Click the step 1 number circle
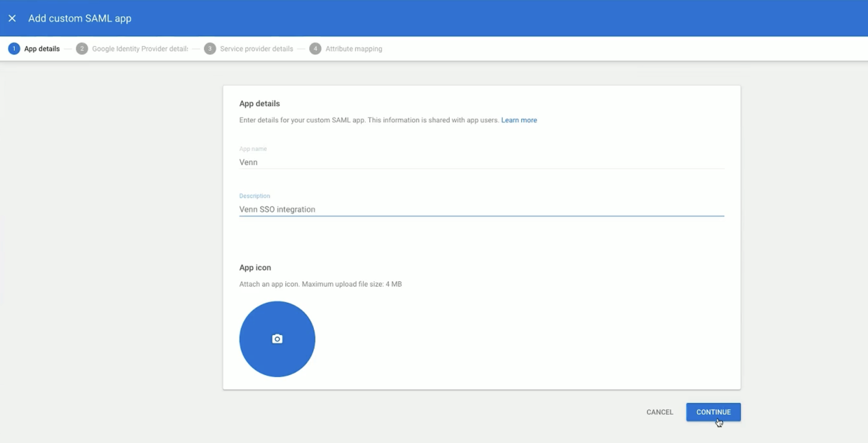 point(14,49)
